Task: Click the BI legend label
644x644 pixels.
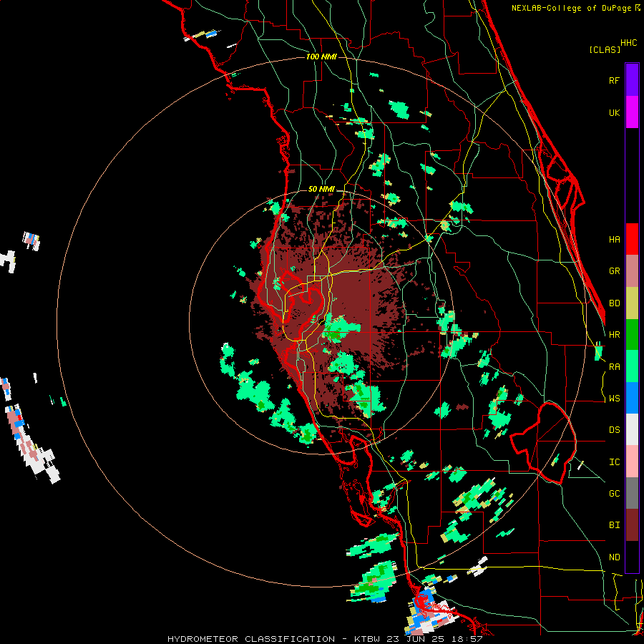Action: [x=615, y=525]
